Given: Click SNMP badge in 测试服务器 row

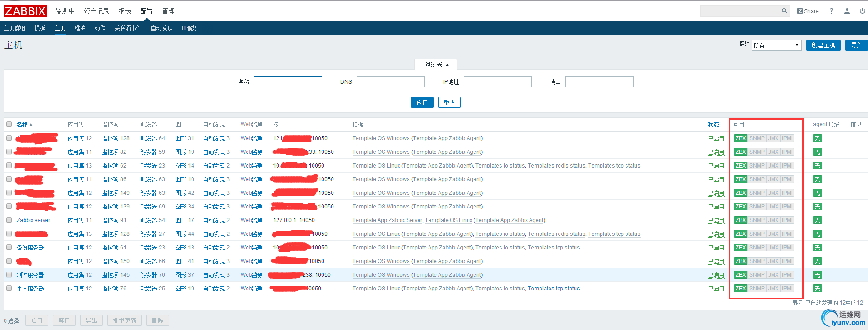Looking at the screenshot, I should pos(757,275).
